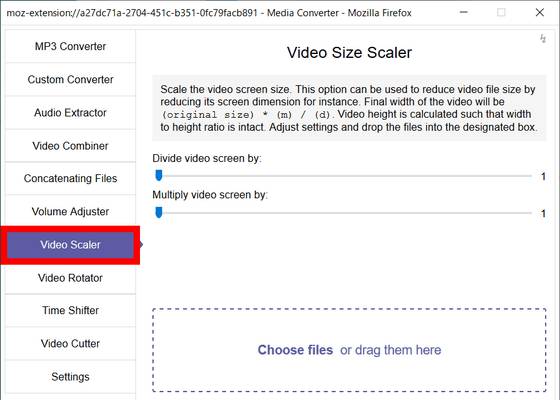Click the Multiply video screen slider handle
Screen dimensions: 560x400
pos(159,212)
